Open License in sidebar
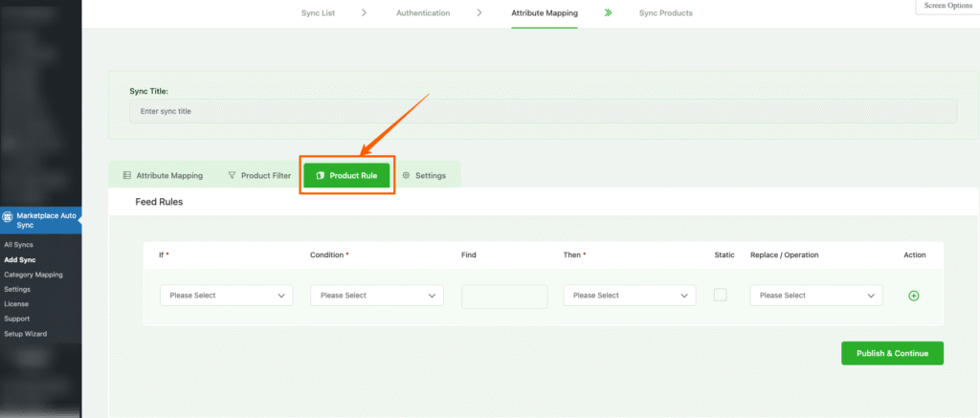 (x=16, y=303)
